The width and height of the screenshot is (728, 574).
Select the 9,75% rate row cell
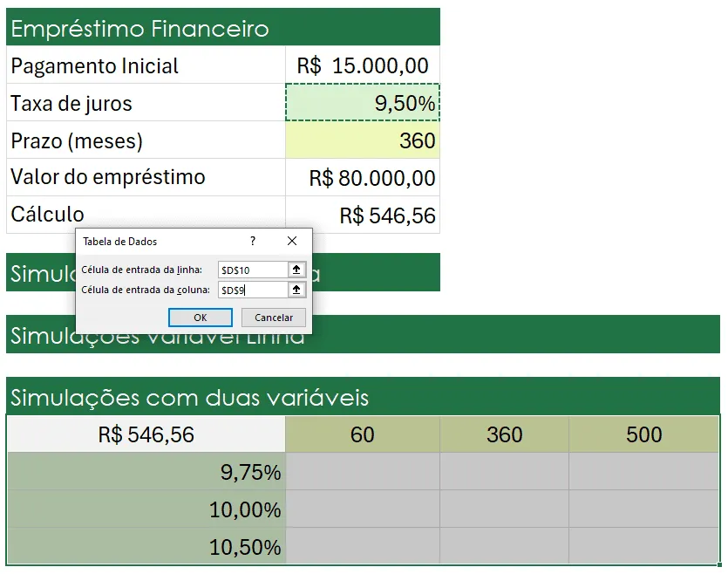point(146,472)
